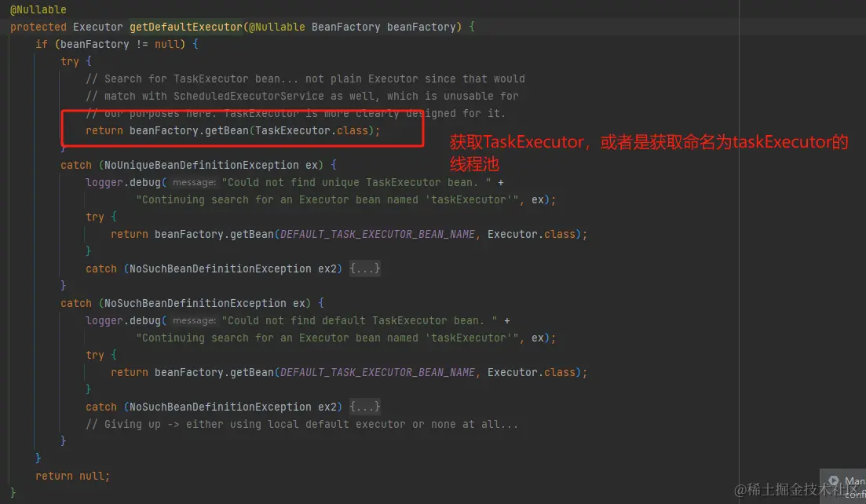Click the getDefaultExecutor method name
The height and width of the screenshot is (504, 866).
186,27
